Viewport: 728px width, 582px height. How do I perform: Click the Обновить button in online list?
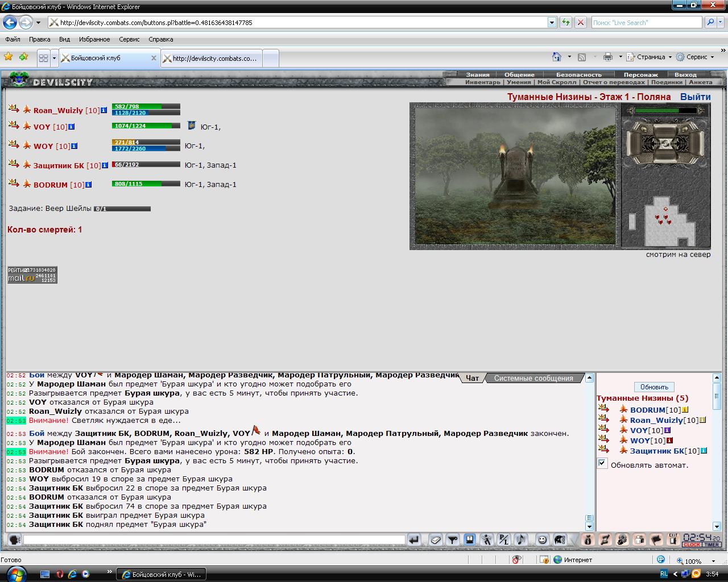pyautogui.click(x=654, y=387)
